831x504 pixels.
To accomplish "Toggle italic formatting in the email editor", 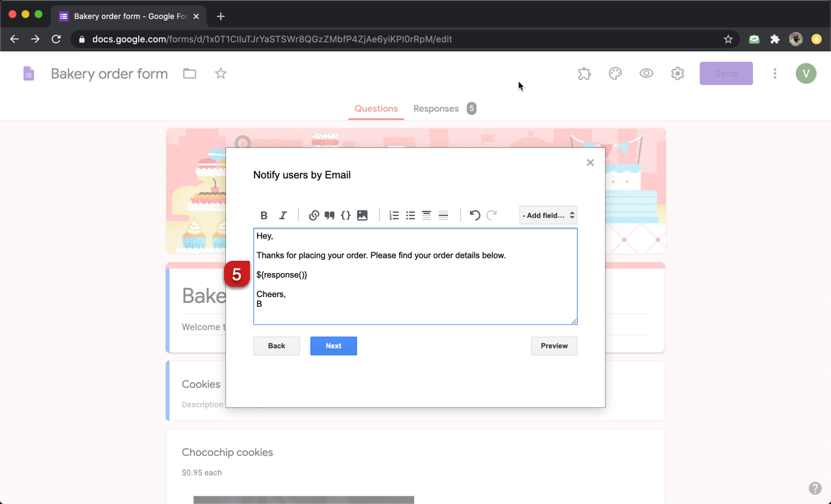I will pyautogui.click(x=282, y=215).
